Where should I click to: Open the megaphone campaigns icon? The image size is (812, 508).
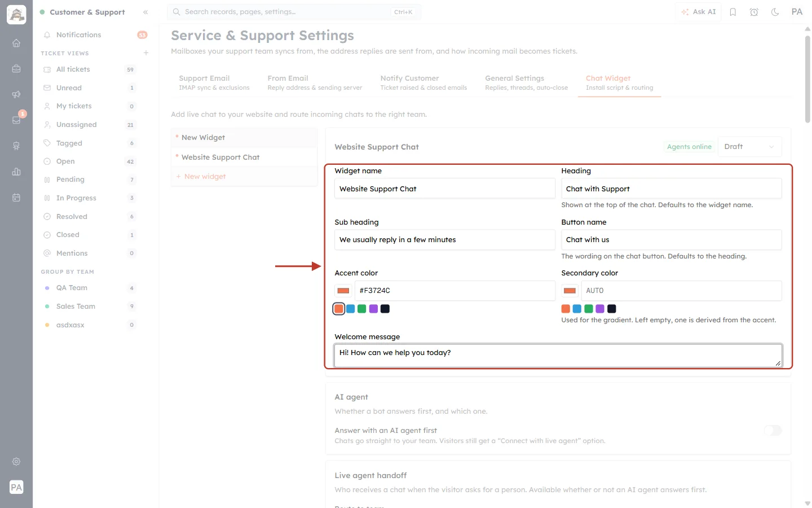[16, 94]
